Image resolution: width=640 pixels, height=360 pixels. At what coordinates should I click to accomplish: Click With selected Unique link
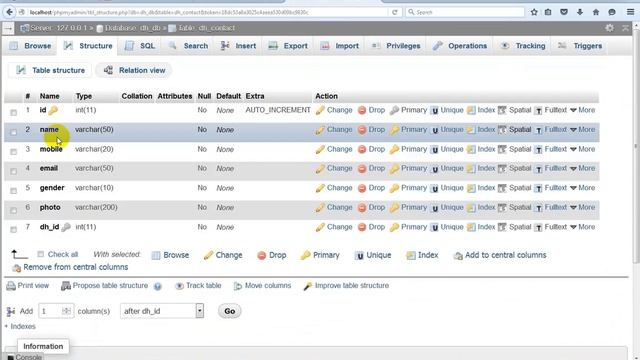[373, 255]
